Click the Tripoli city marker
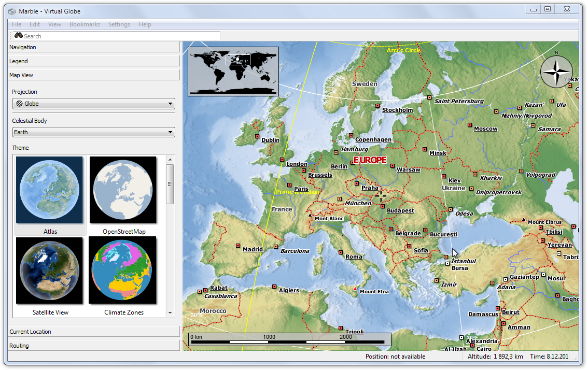 pyautogui.click(x=341, y=328)
